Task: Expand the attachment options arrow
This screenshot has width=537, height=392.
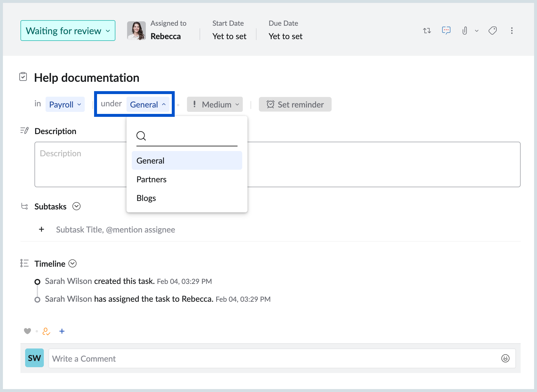Action: [477, 31]
